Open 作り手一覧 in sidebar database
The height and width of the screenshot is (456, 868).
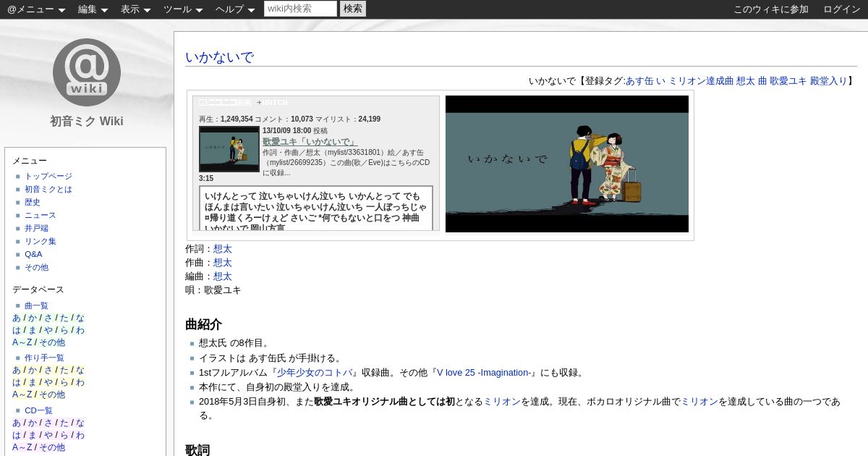tap(45, 358)
